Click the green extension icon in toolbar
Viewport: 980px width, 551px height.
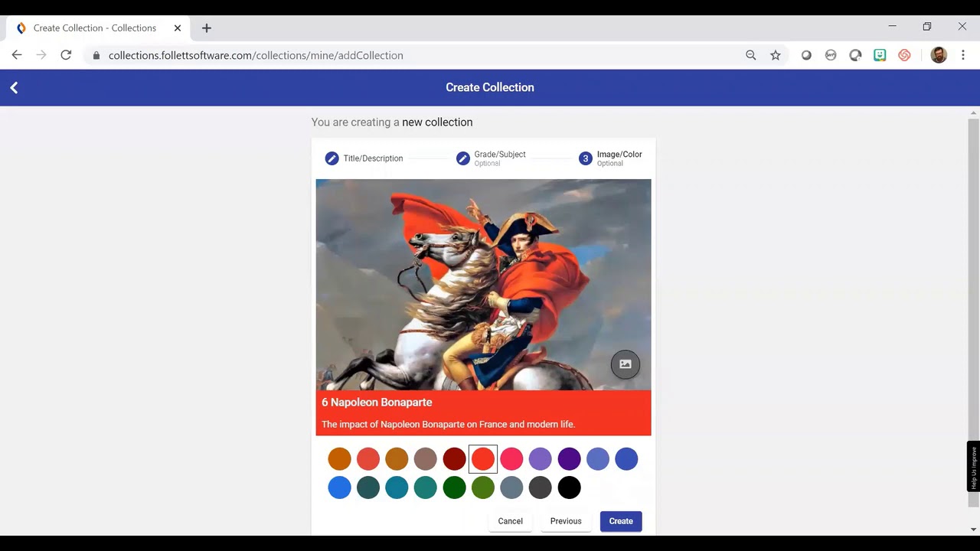coord(880,55)
